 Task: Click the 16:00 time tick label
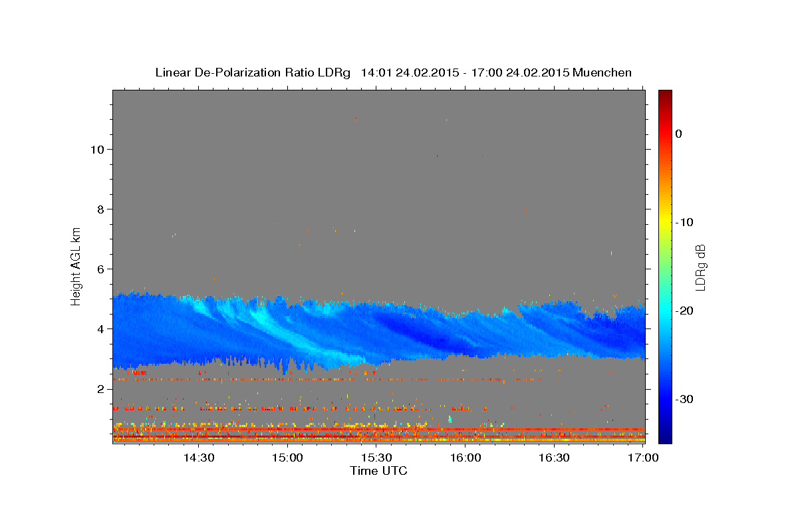[465, 458]
